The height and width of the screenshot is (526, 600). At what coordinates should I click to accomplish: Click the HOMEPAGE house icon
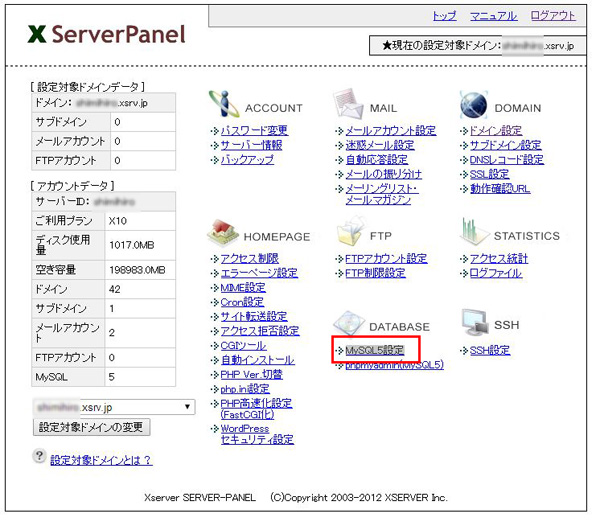tap(223, 233)
